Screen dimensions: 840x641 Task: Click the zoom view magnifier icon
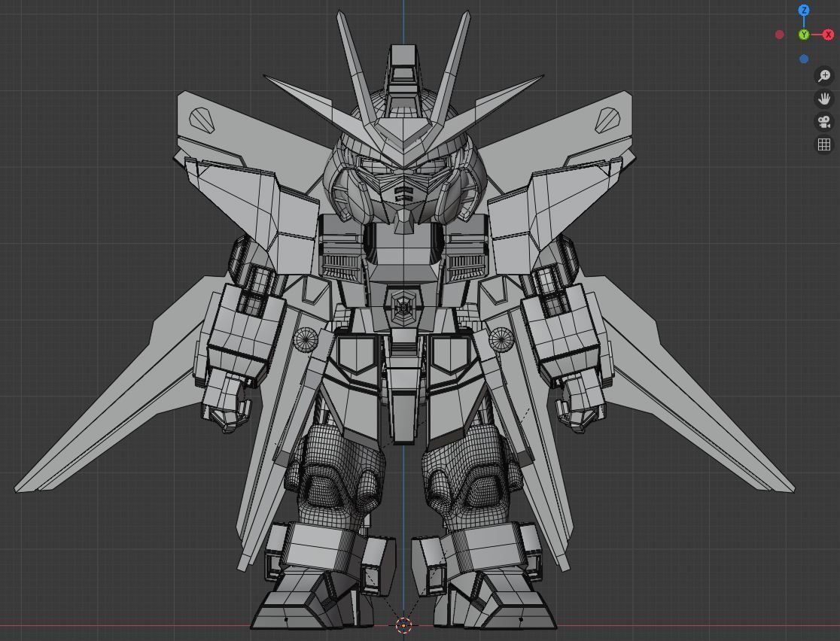824,76
